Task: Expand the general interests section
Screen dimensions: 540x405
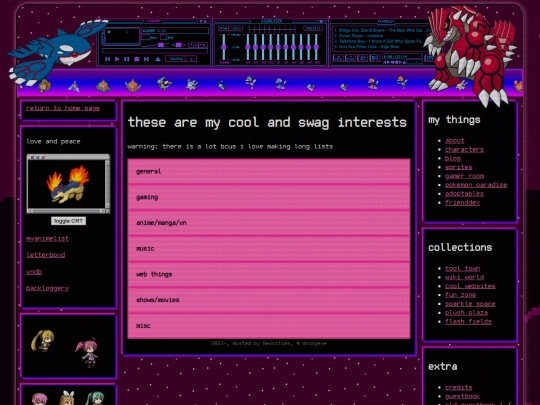Action: 269,172
